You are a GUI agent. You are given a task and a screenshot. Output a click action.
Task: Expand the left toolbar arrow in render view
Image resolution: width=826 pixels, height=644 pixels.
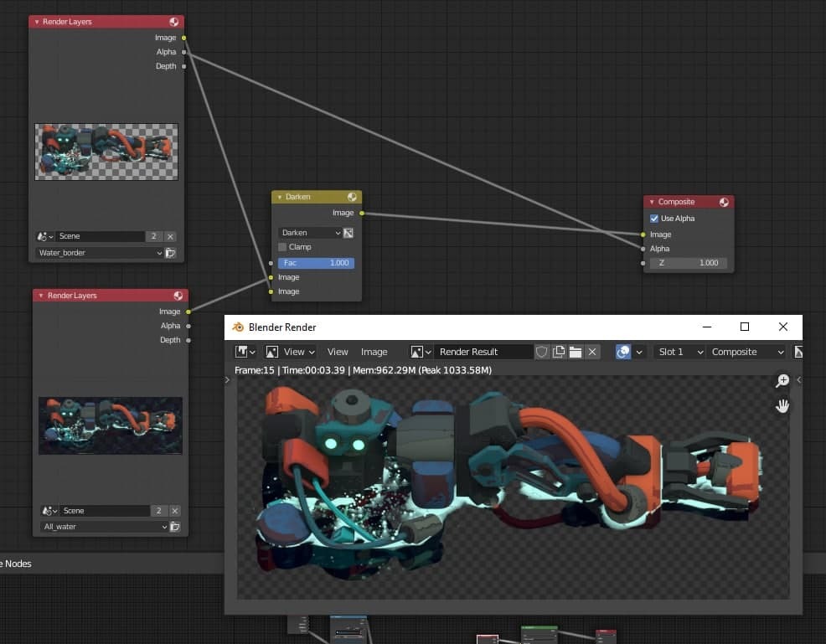[x=228, y=379]
